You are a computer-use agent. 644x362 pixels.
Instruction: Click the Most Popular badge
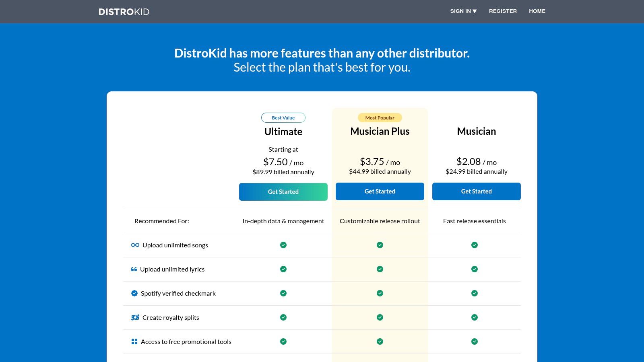click(380, 118)
